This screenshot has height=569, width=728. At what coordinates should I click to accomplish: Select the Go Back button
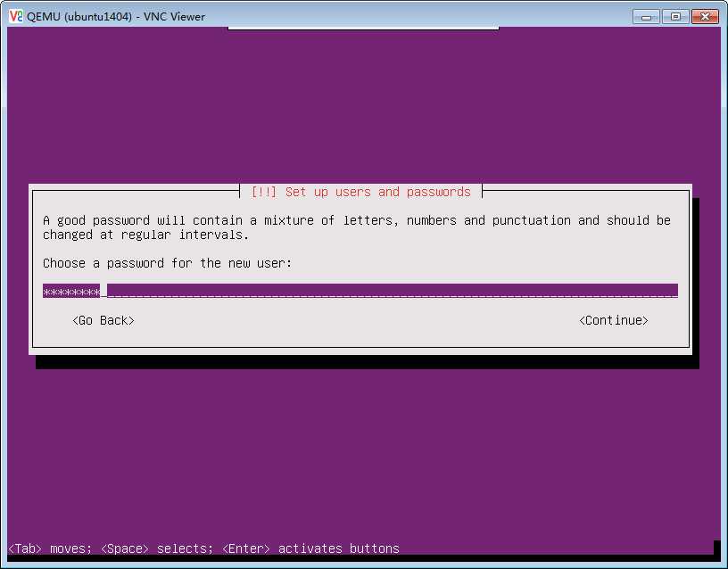click(103, 320)
